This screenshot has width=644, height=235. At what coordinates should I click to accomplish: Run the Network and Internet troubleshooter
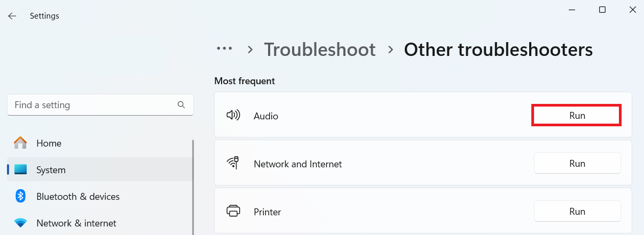(577, 163)
